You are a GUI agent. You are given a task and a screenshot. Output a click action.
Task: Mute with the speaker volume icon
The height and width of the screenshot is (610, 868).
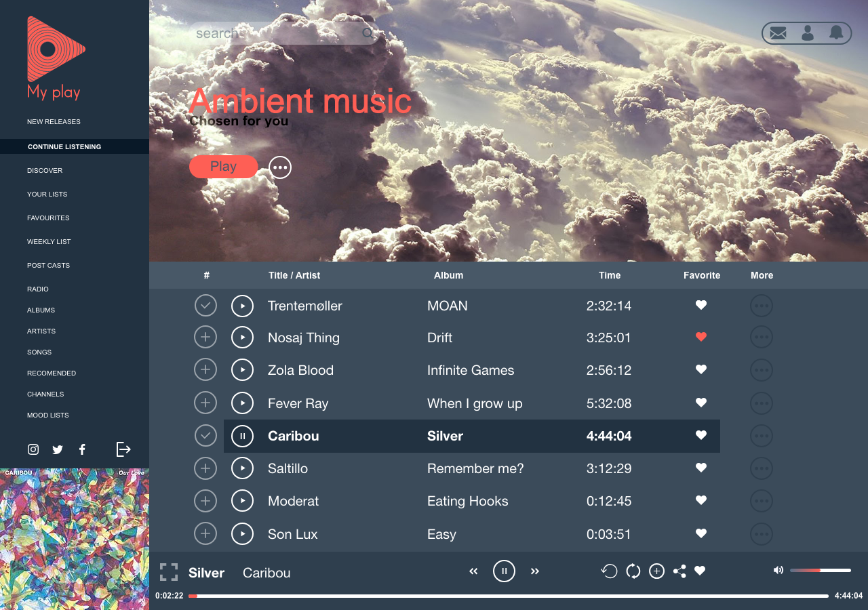[x=778, y=570]
